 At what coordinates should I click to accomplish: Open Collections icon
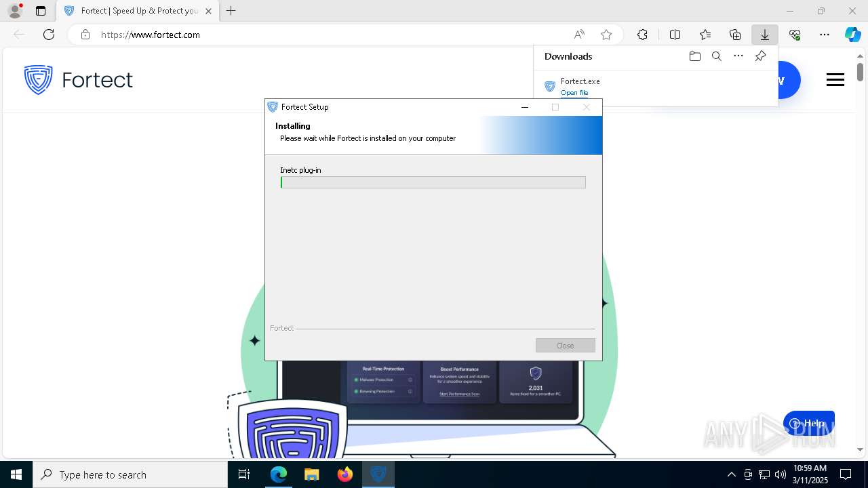(x=735, y=35)
